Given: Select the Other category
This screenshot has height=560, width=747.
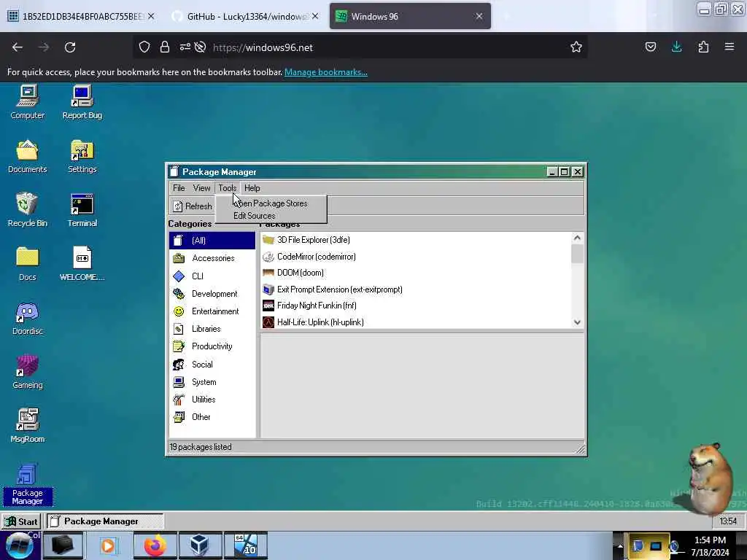Looking at the screenshot, I should click(212, 417).
